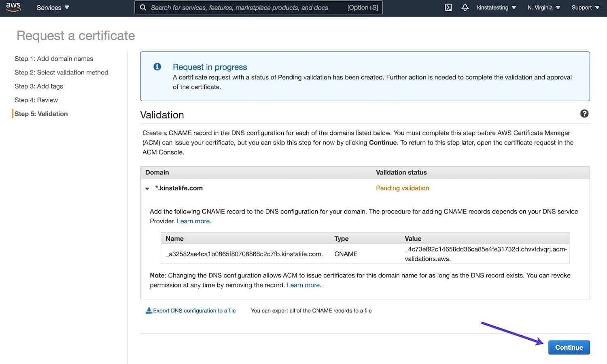Screen dimensions: 607x364
Task: Click the download icon next to Export DNS configuration
Action: pyautogui.click(x=149, y=310)
